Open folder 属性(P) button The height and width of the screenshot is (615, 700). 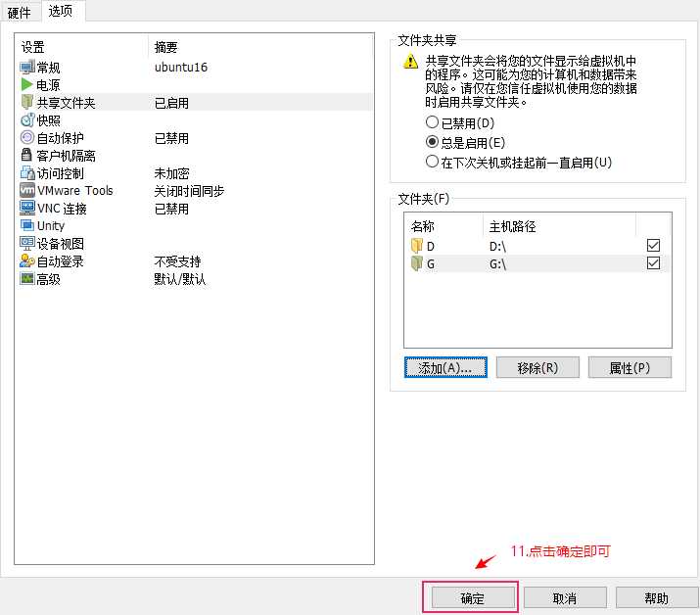630,367
